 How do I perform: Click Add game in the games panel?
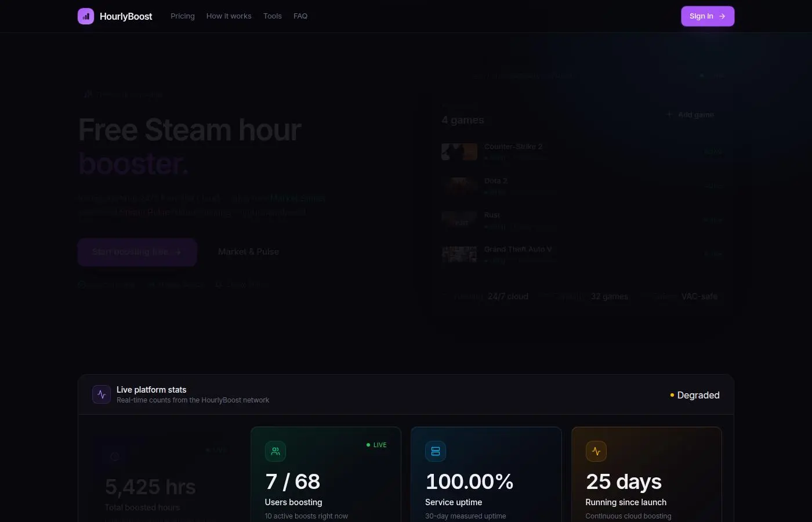point(691,115)
